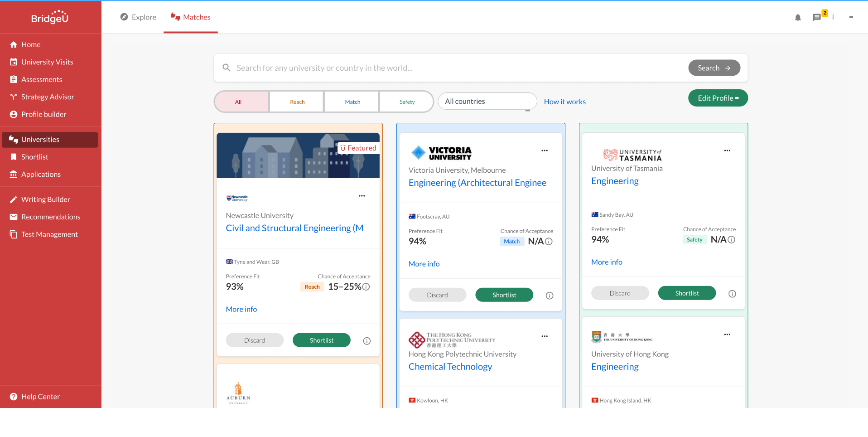Switch to Matches tab
Viewport: 868px width, 437px height.
point(191,17)
